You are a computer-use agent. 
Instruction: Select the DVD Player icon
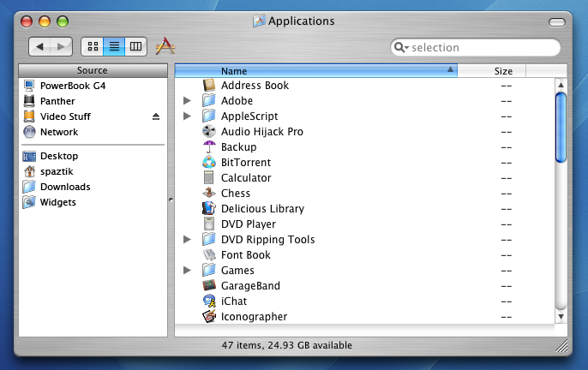click(x=209, y=224)
